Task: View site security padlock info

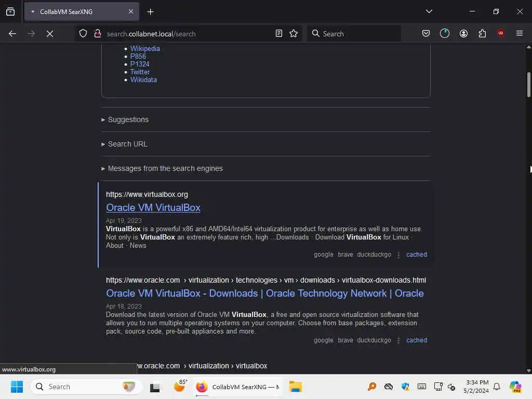Action: (98, 34)
